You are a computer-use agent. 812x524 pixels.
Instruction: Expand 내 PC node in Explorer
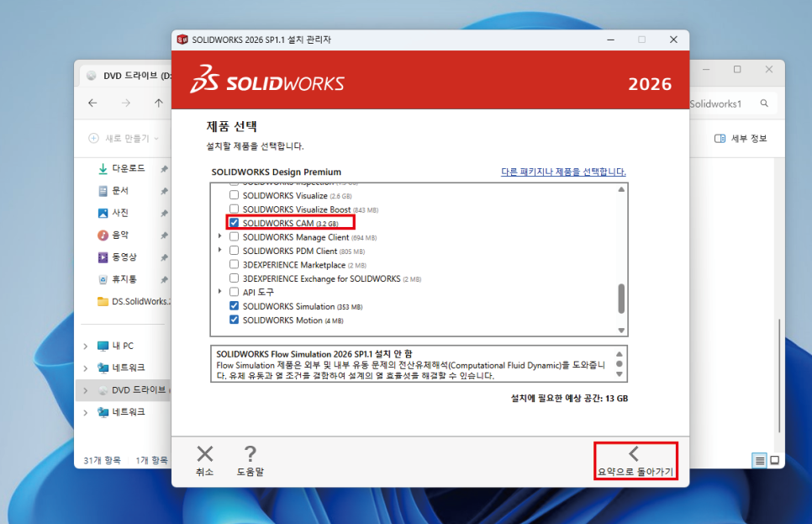click(x=86, y=347)
